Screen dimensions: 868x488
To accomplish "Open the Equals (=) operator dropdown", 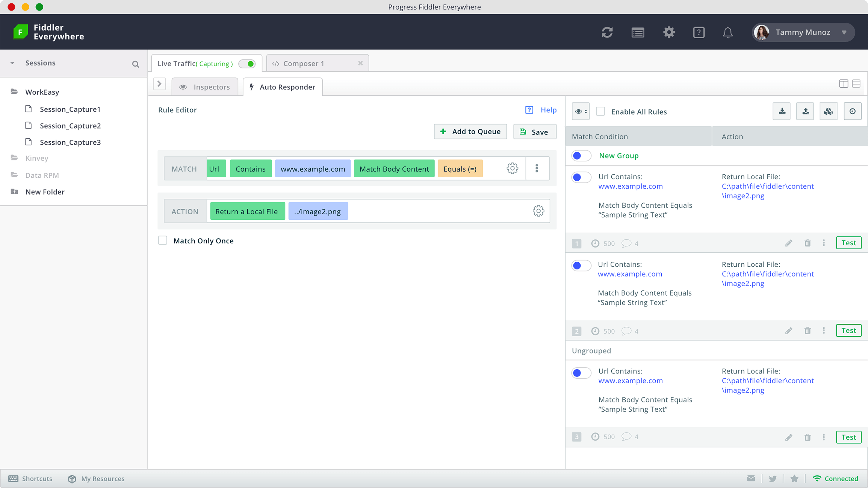I will tap(460, 169).
